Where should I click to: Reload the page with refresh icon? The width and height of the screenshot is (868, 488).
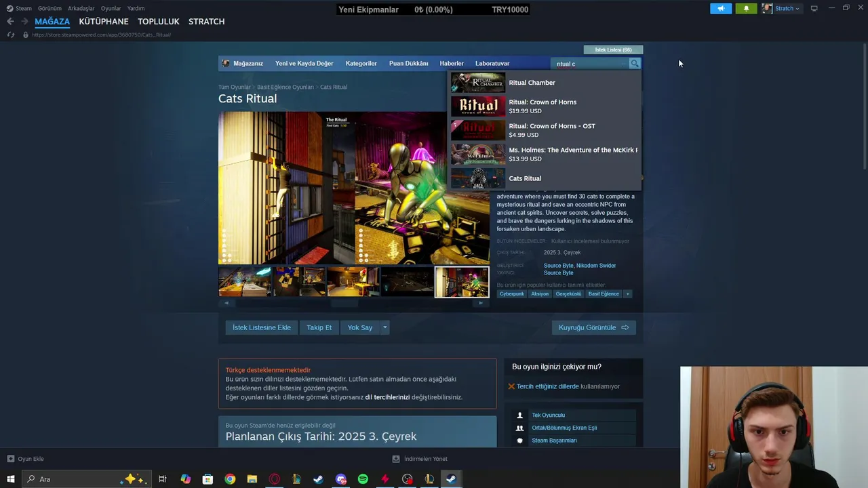click(x=11, y=35)
